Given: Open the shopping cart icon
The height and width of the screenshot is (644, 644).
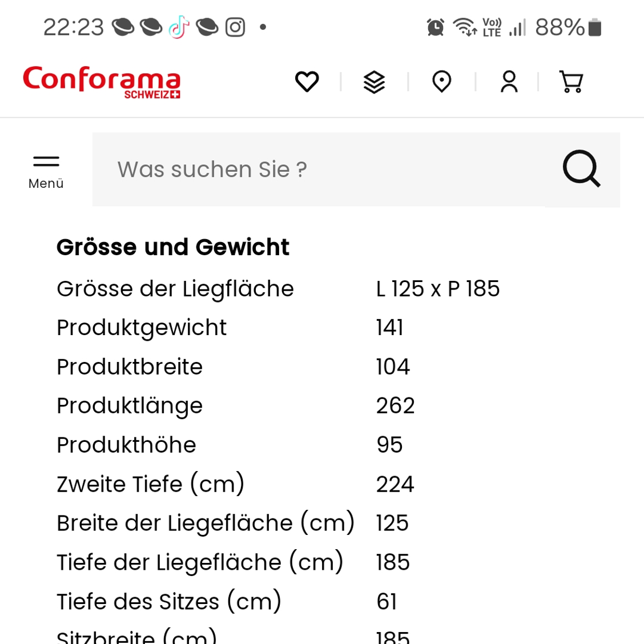Looking at the screenshot, I should [x=571, y=81].
